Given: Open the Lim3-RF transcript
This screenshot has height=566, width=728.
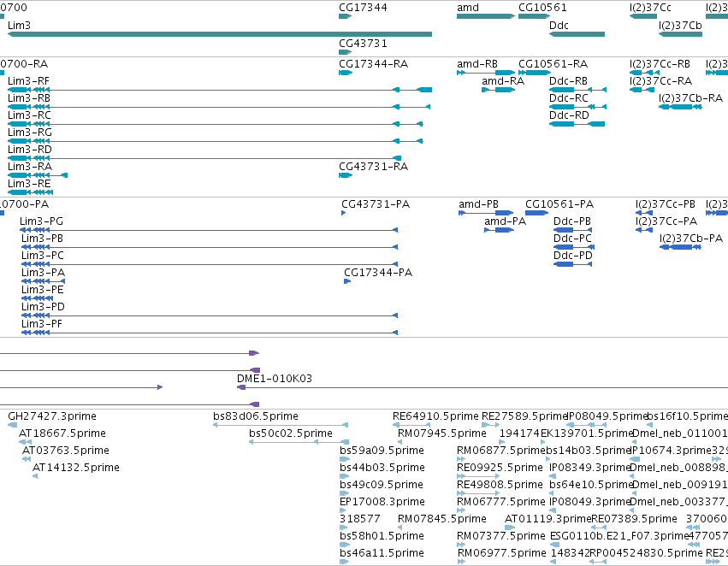Looking at the screenshot, I should point(220,90).
